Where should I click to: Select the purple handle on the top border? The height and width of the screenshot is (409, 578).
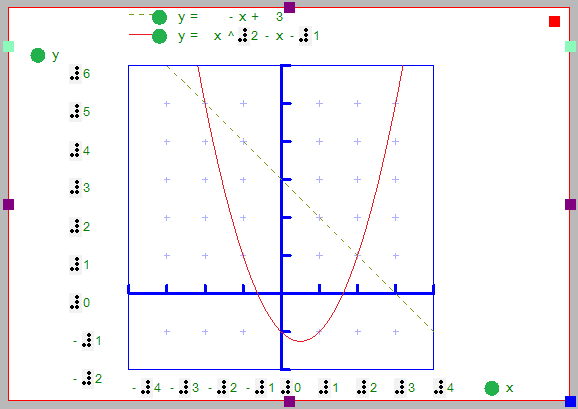coord(289,7)
